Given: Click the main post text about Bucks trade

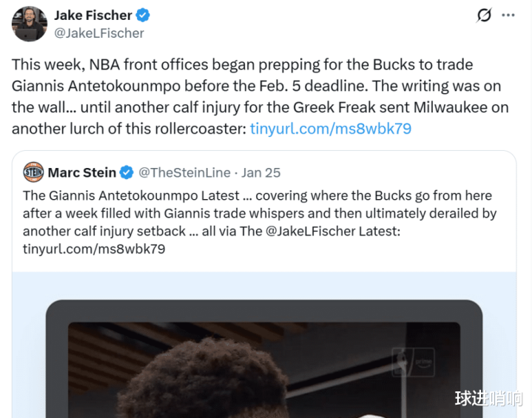Looking at the screenshot, I should click(x=242, y=64).
